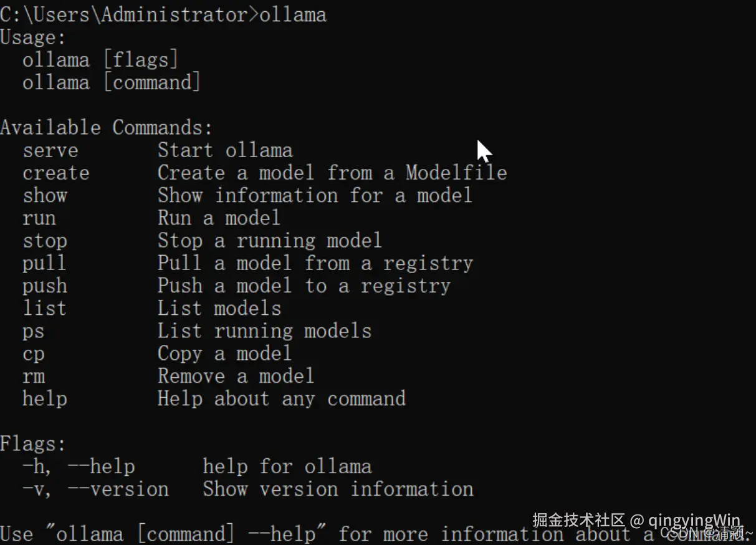The height and width of the screenshot is (545, 756).
Task: Click the 'create' command in the list
Action: point(56,173)
